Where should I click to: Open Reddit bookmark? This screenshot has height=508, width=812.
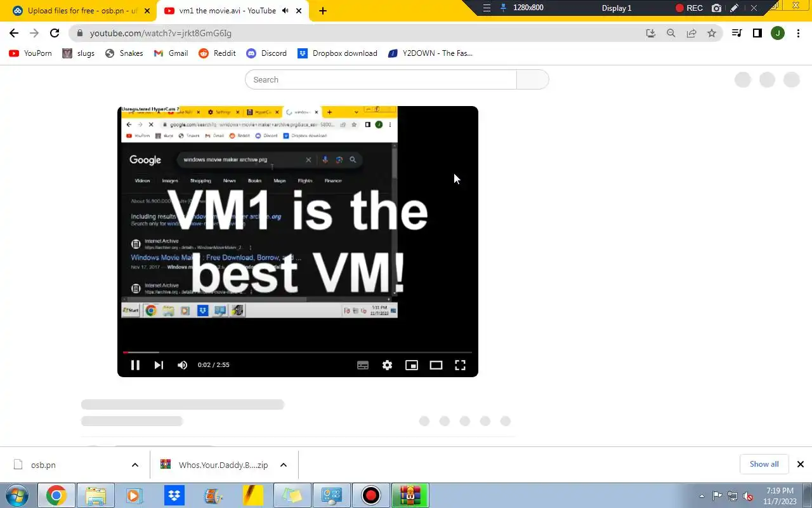[x=217, y=53]
